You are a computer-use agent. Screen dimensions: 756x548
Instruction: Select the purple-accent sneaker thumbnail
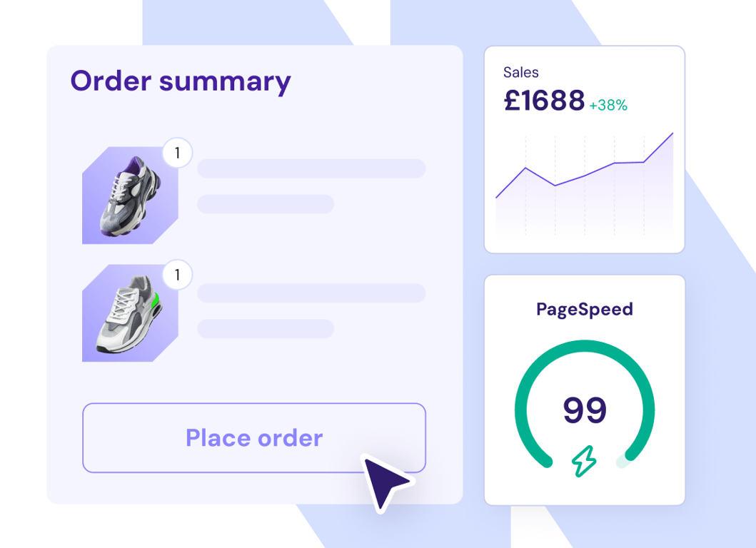129,196
